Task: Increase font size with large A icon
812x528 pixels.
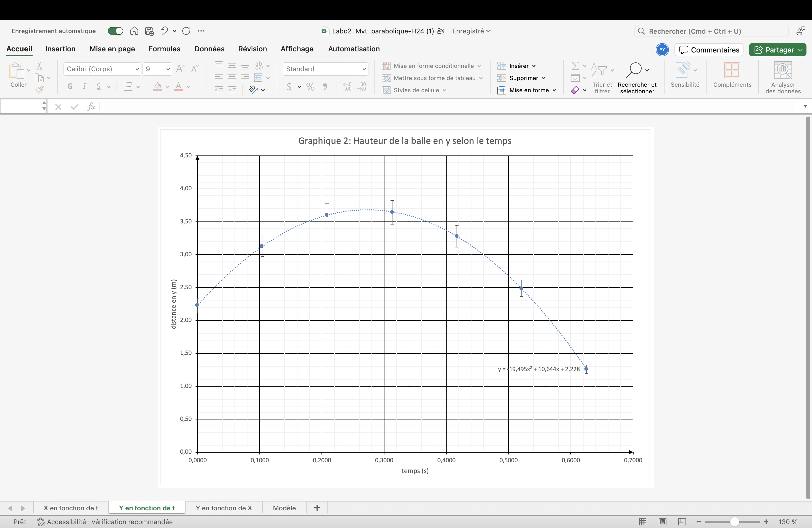Action: [180, 68]
